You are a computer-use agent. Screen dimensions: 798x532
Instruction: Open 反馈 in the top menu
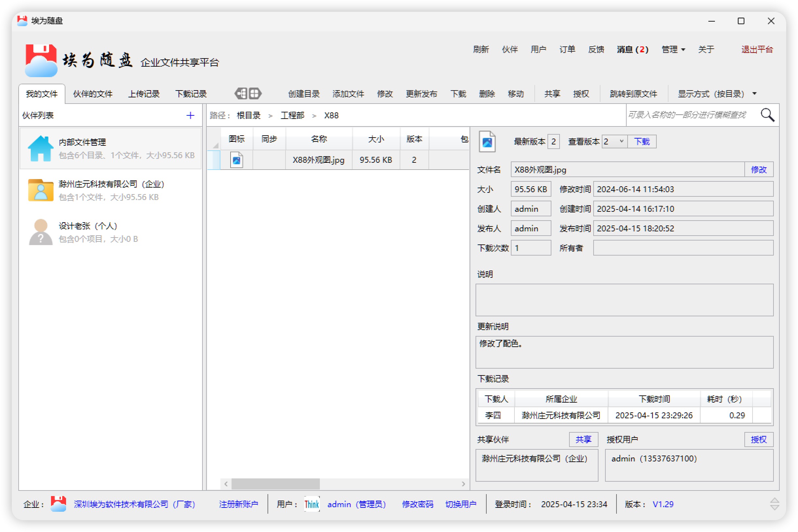tap(596, 50)
